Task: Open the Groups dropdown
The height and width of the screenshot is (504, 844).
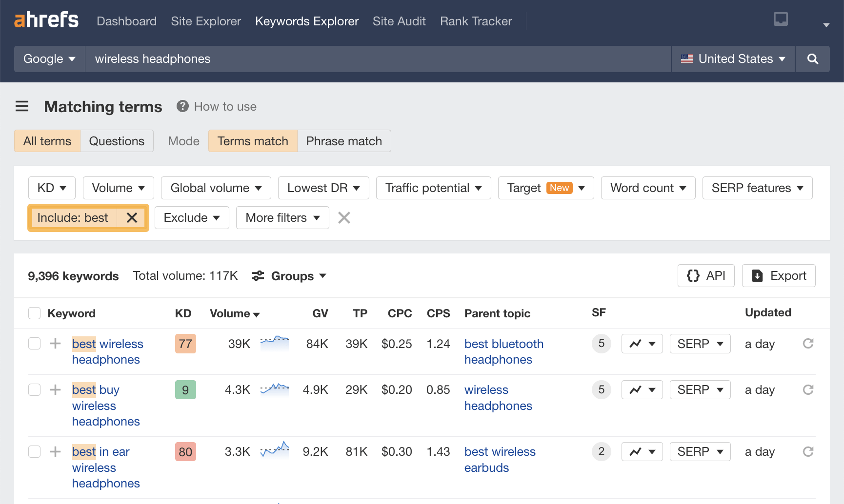Action: click(291, 276)
